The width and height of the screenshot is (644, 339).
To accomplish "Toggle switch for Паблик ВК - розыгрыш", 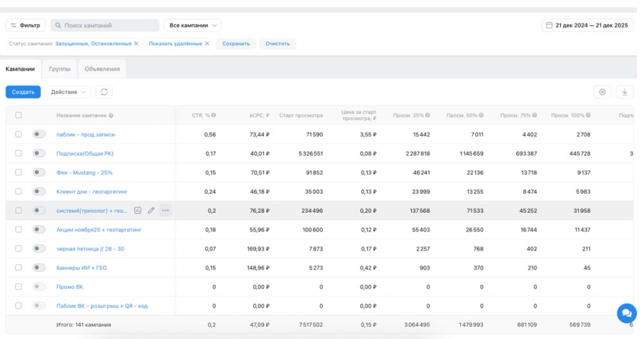I will click(39, 306).
